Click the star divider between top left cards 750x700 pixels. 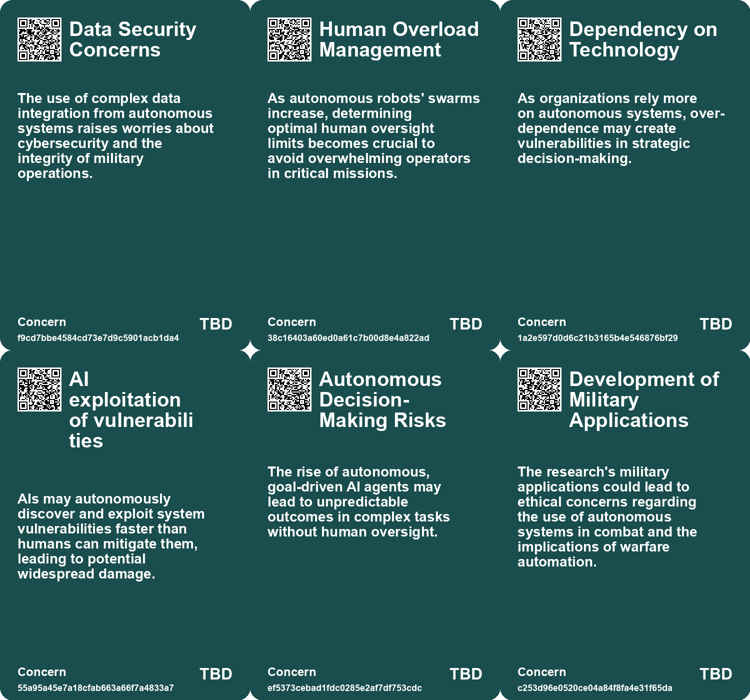tap(250, 350)
